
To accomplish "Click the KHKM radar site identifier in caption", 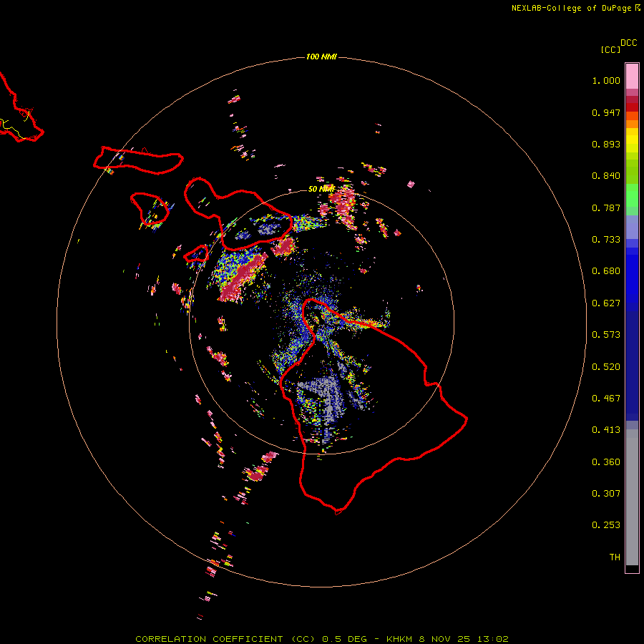I will (399, 639).
